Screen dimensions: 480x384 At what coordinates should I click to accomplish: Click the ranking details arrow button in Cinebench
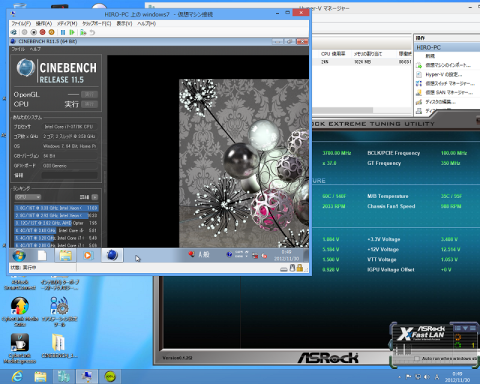[95, 197]
